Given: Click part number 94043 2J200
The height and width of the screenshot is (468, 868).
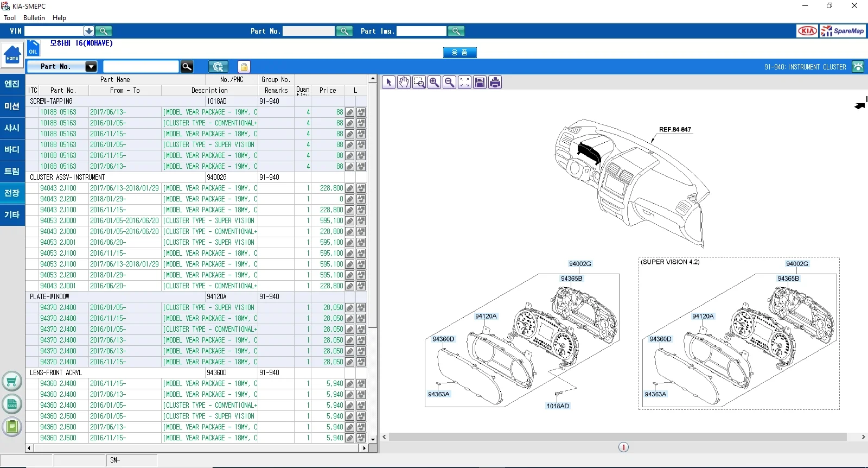Looking at the screenshot, I should pos(58,199).
